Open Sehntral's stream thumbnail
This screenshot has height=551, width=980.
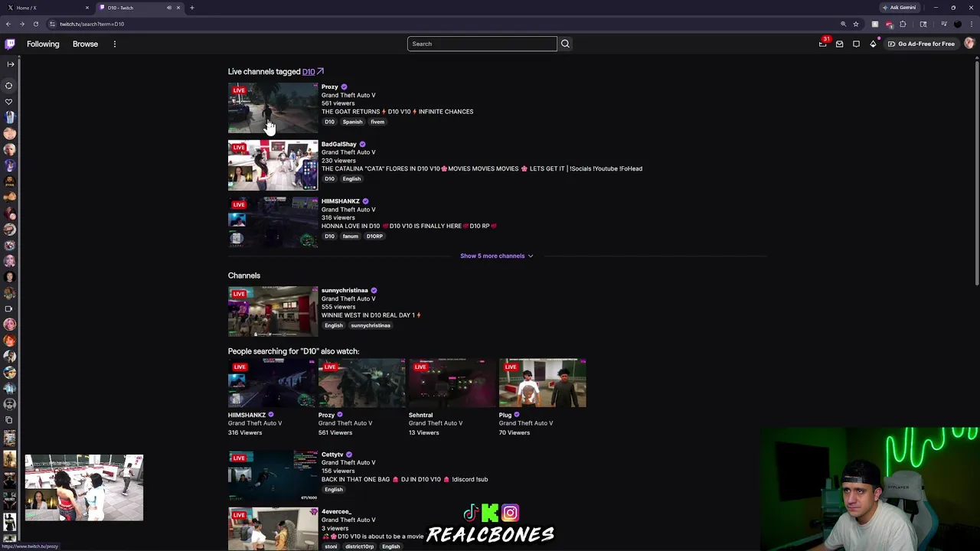coord(452,383)
